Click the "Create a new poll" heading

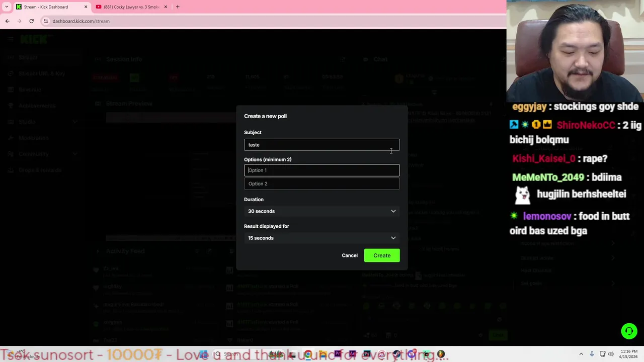(265, 116)
